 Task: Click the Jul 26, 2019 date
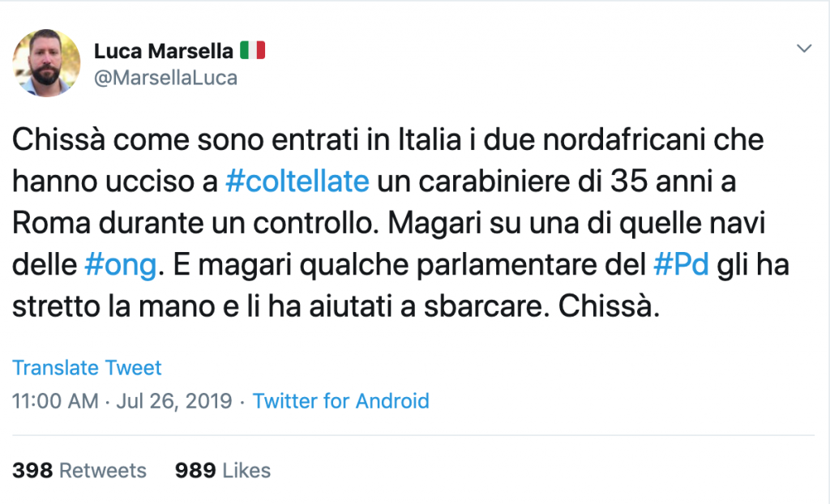pyautogui.click(x=173, y=400)
